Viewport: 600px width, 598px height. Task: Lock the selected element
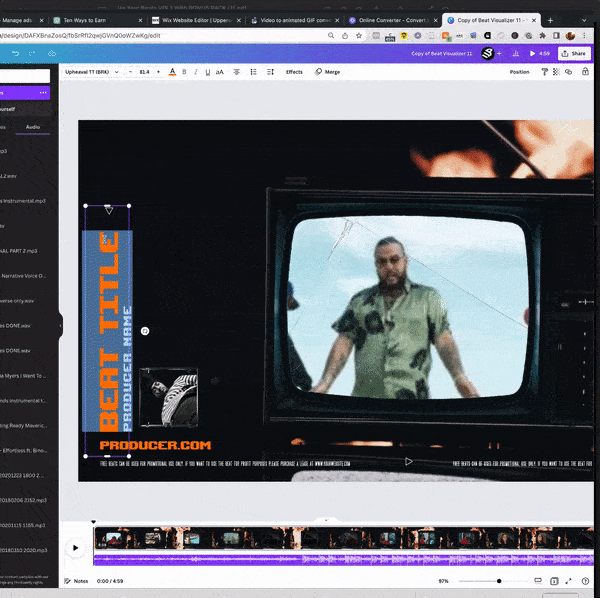(x=585, y=72)
